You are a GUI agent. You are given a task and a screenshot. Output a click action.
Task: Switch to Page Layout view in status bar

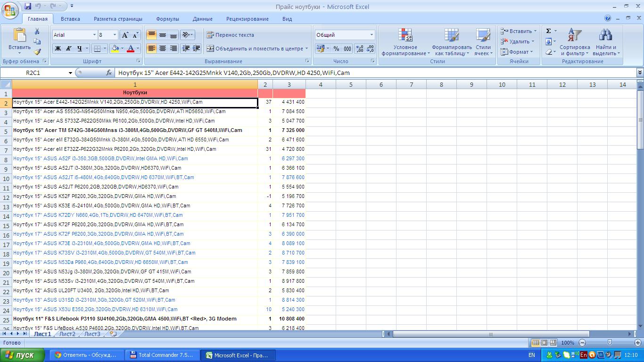[x=545, y=343]
